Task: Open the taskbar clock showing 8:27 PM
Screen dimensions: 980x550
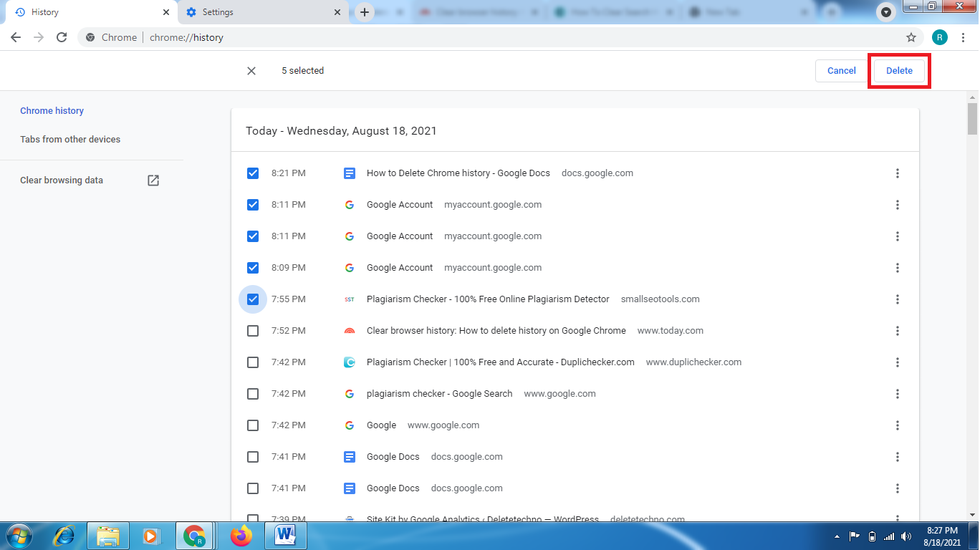Action: click(942, 536)
